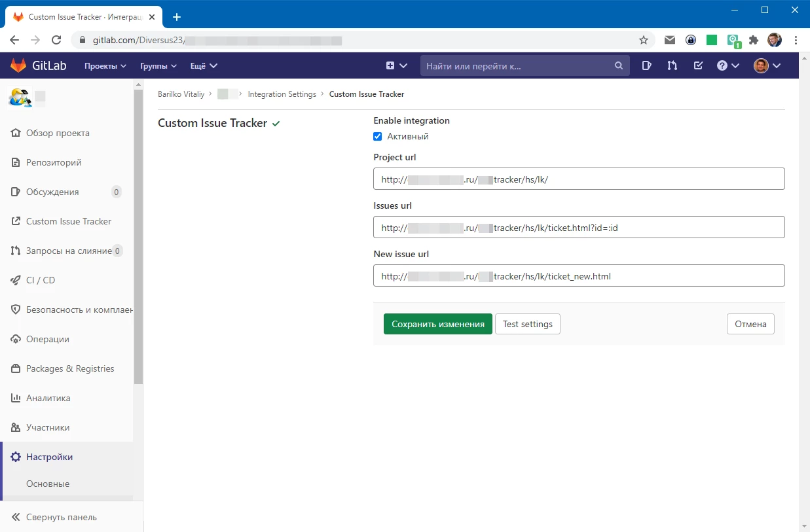810x532 pixels.
Task: Bookmark this page with the star icon
Action: [643, 40]
